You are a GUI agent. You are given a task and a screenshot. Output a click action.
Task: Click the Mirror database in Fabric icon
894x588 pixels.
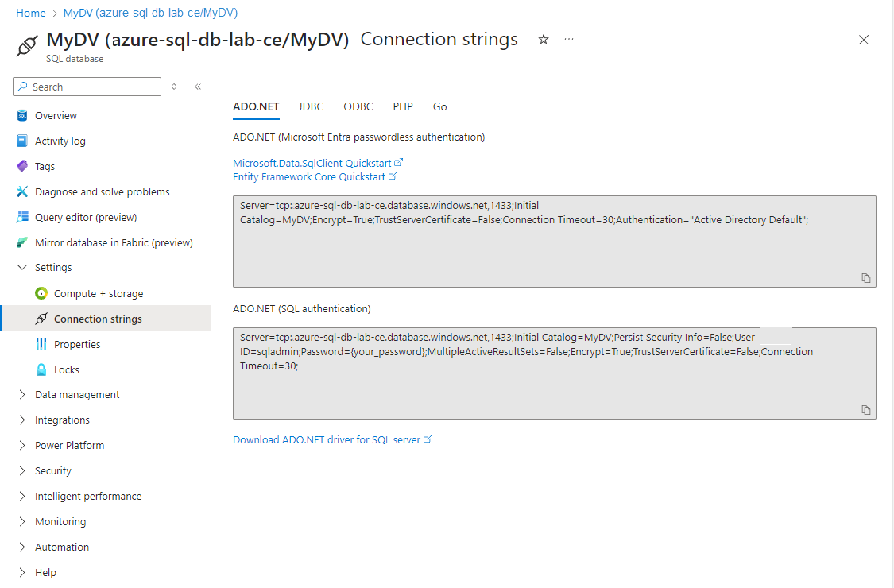(x=21, y=242)
